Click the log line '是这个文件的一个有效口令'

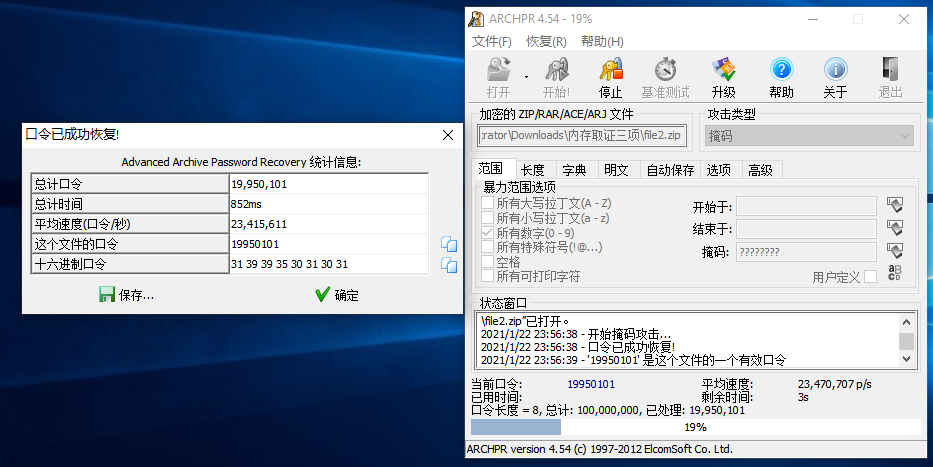click(633, 360)
